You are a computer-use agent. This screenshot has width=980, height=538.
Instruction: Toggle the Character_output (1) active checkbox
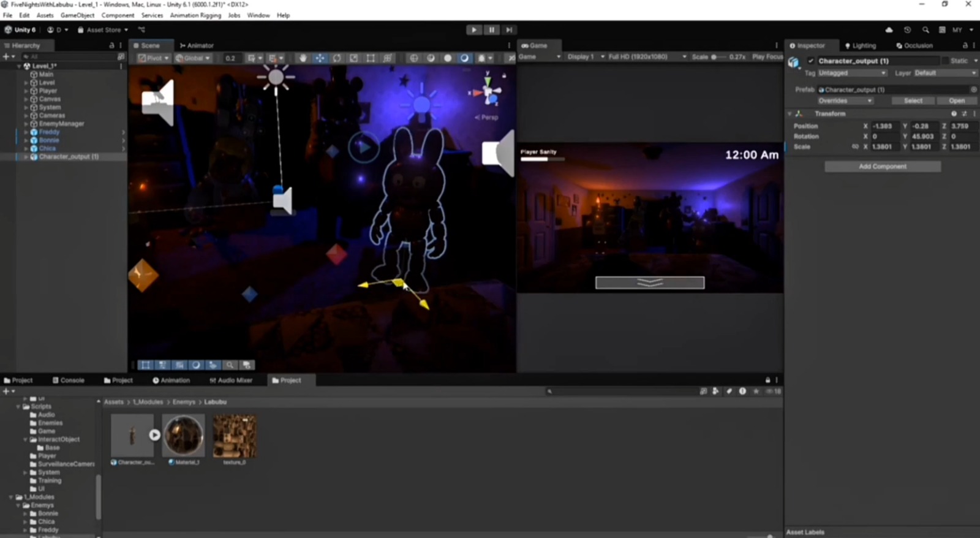click(811, 61)
